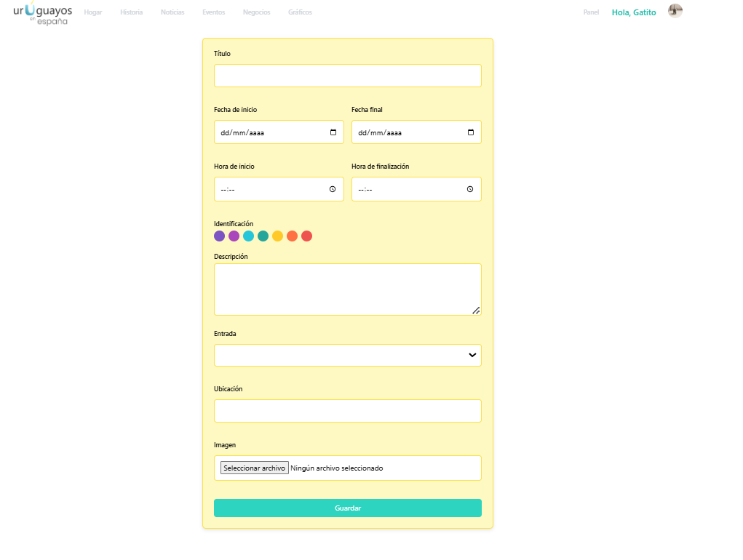
Task: Click inside the Ubicación input field
Action: [348, 411]
